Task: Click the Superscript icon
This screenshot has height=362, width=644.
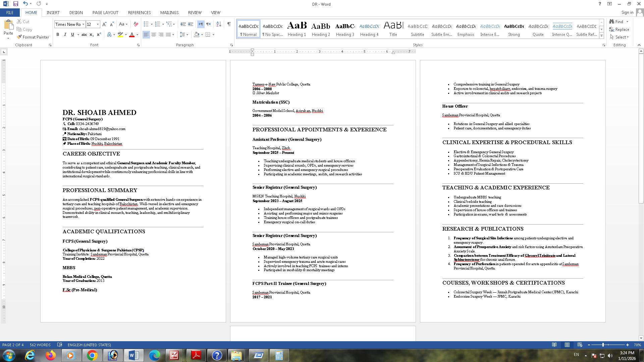Action: coord(99,35)
